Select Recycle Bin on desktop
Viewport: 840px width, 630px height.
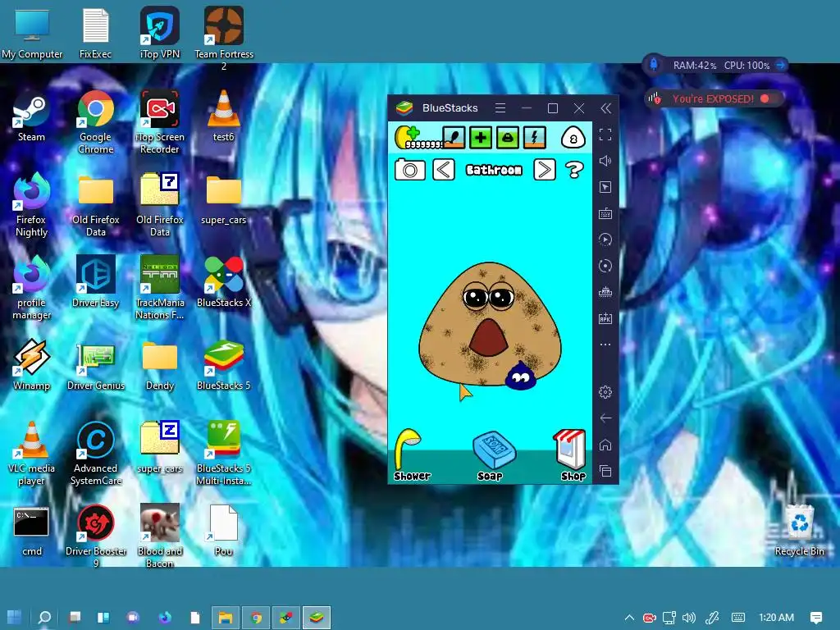(x=799, y=531)
